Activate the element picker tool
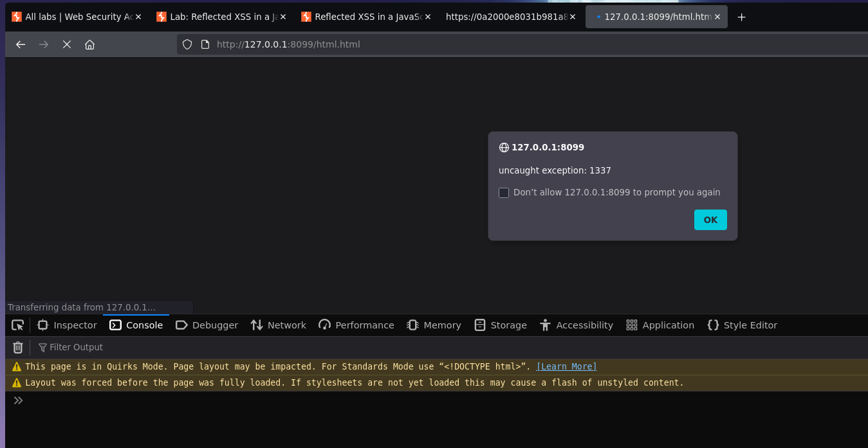Image resolution: width=868 pixels, height=448 pixels. (x=17, y=325)
